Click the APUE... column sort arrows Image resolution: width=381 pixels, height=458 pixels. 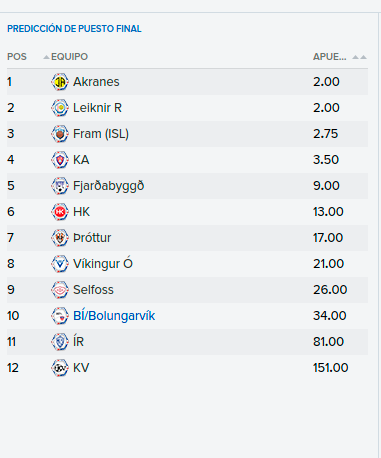360,57
